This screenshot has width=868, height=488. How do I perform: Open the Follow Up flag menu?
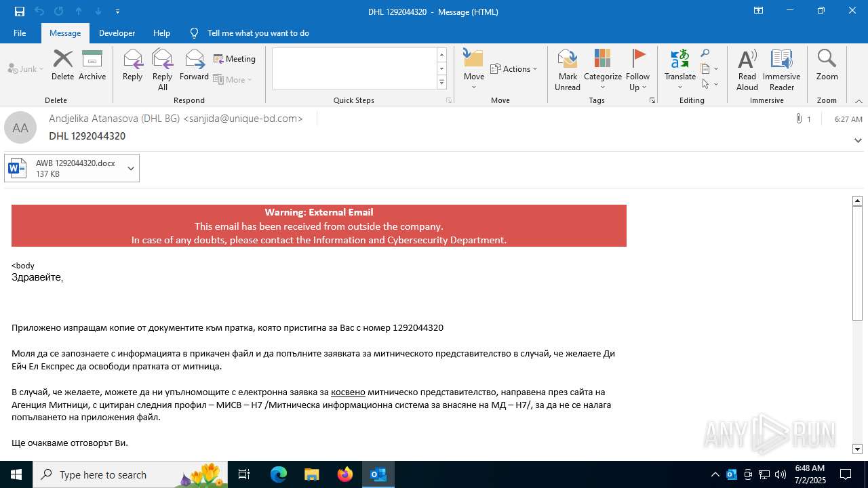tap(637, 70)
